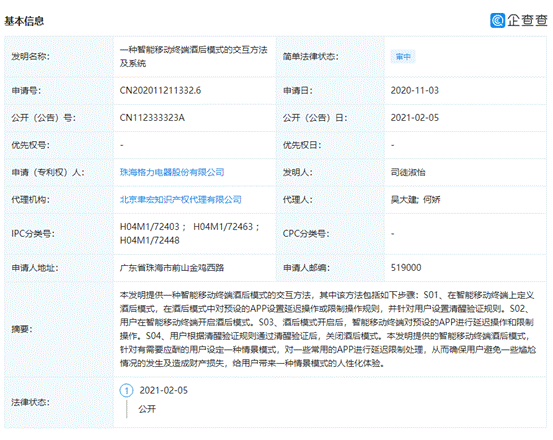The height and width of the screenshot is (440, 553).
Task: Select the 发明人 label
Action: click(298, 172)
